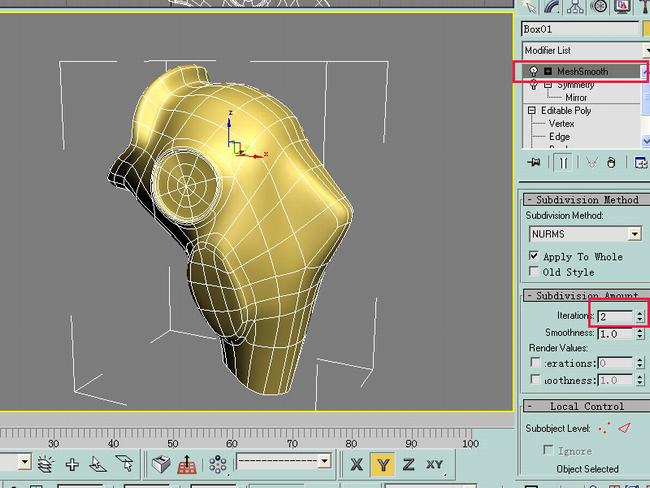The image size is (650, 488).
Task: Restrict to Z axis constraint
Action: tap(408, 464)
